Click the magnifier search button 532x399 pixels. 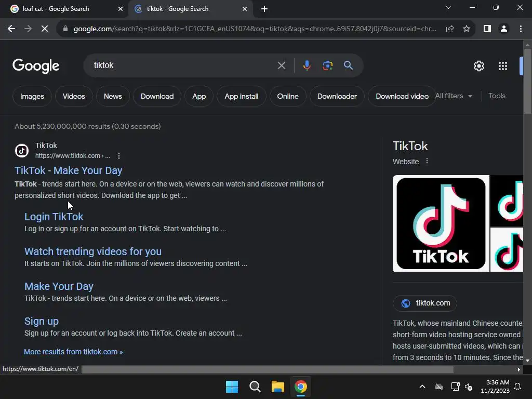click(x=348, y=65)
